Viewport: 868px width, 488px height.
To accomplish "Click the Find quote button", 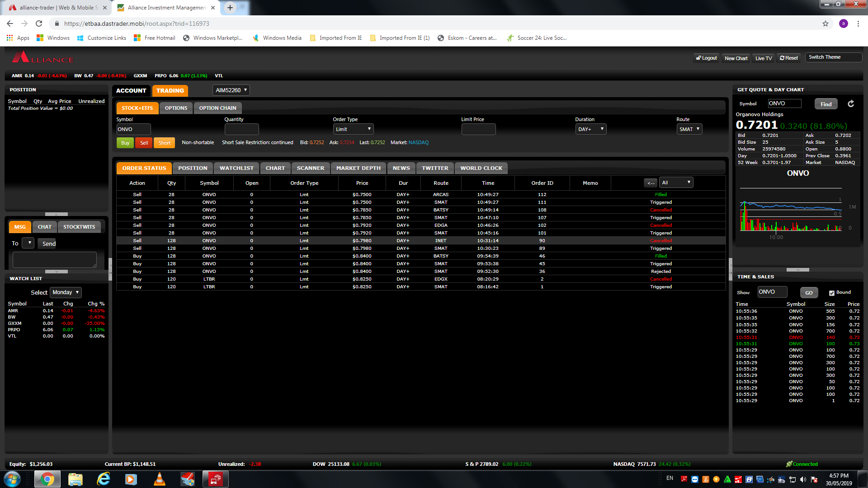I will coord(826,104).
